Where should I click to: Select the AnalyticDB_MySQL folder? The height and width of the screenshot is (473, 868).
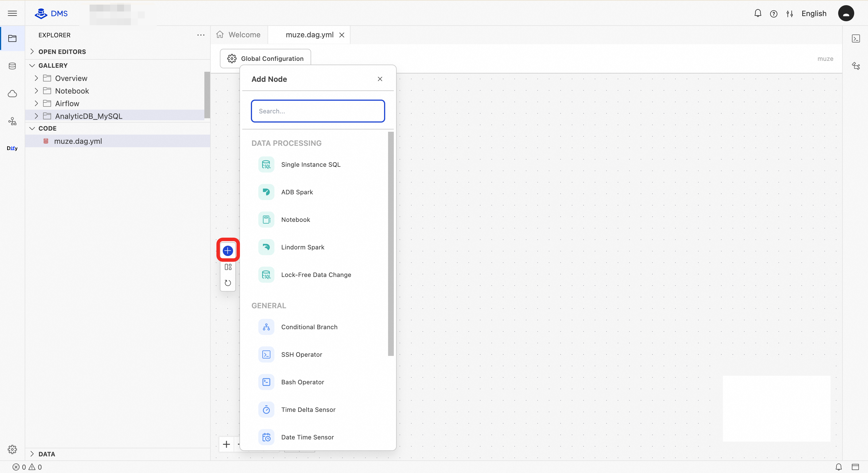(x=115, y=116)
